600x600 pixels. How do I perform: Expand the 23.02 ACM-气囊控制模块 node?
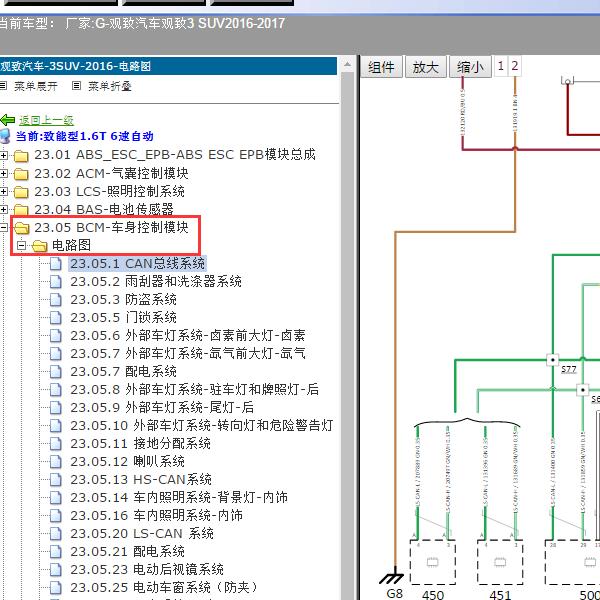(3, 174)
